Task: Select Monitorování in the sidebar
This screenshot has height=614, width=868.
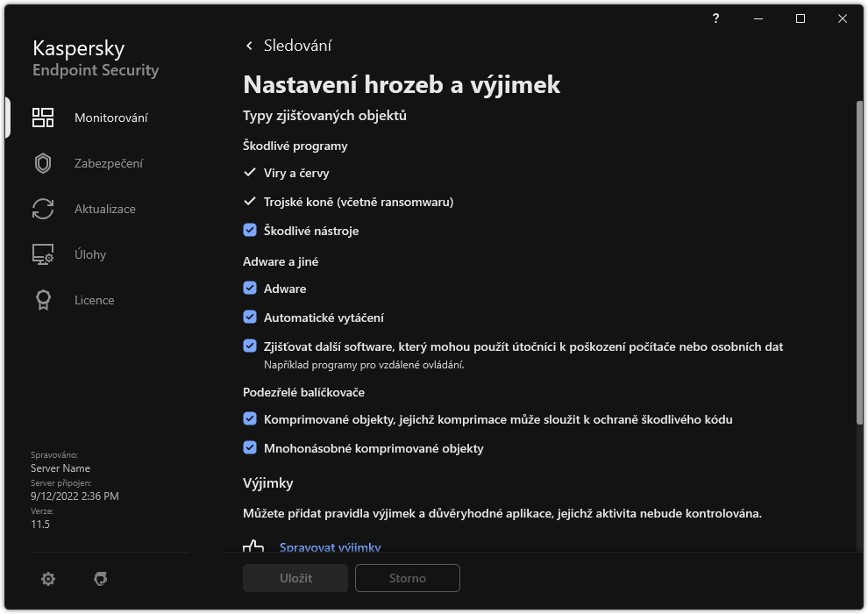Action: [110, 117]
